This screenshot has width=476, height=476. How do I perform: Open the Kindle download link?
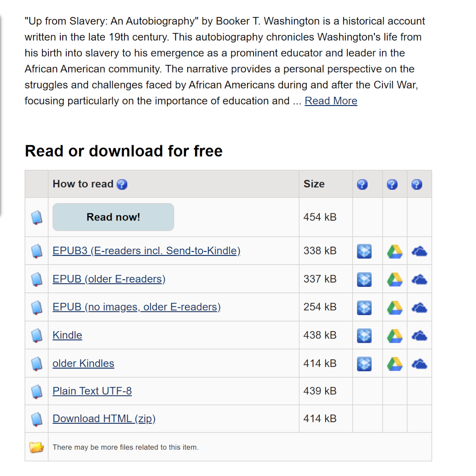67,335
